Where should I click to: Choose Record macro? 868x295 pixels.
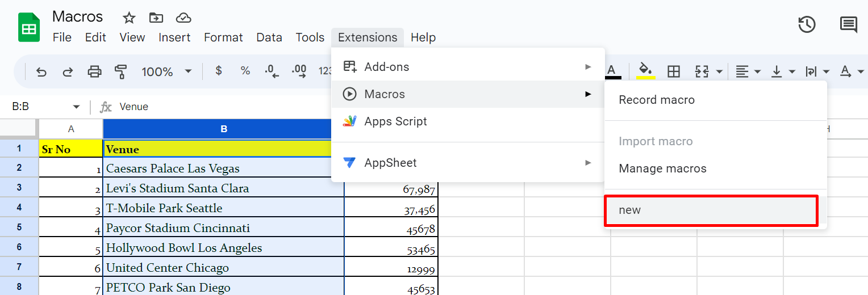(716, 100)
